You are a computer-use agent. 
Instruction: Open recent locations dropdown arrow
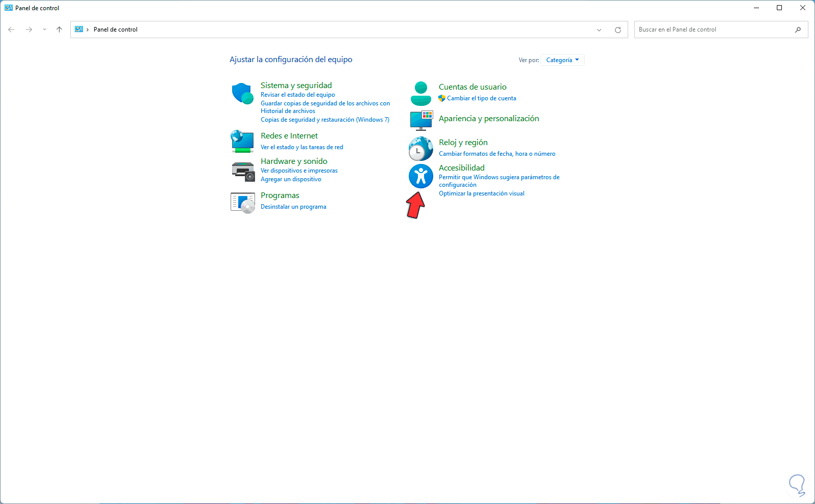pos(44,30)
